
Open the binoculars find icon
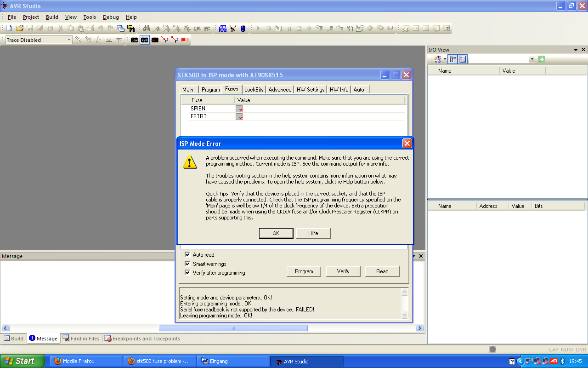147,29
